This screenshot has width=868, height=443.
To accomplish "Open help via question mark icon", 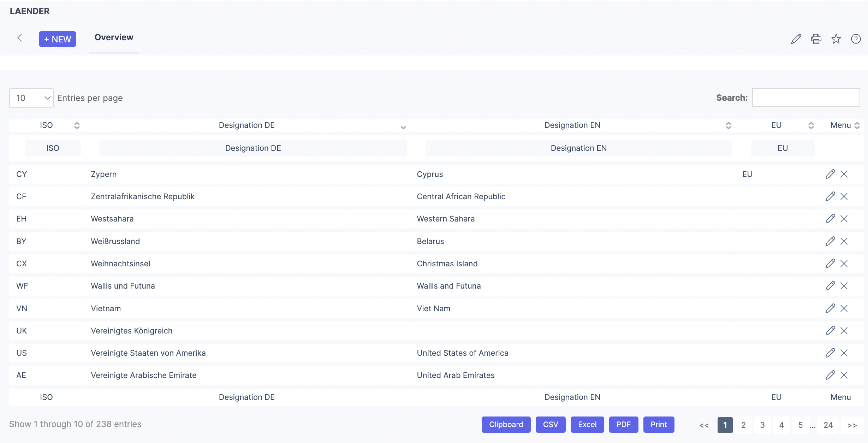I will pyautogui.click(x=856, y=39).
